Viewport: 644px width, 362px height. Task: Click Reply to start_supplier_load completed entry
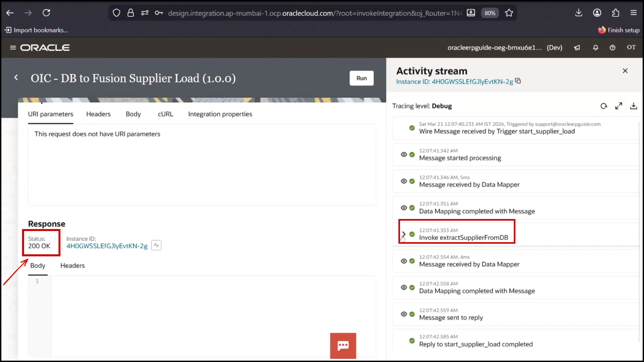[x=476, y=345]
